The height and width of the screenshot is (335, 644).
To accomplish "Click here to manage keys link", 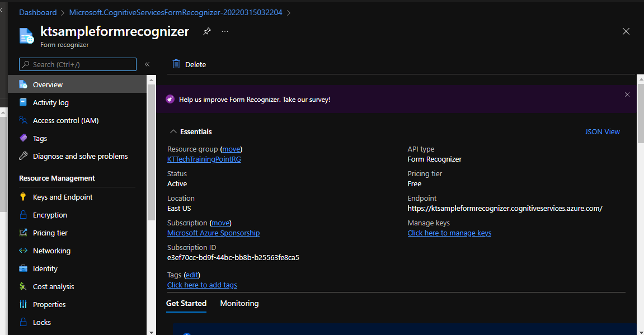I will [x=449, y=233].
